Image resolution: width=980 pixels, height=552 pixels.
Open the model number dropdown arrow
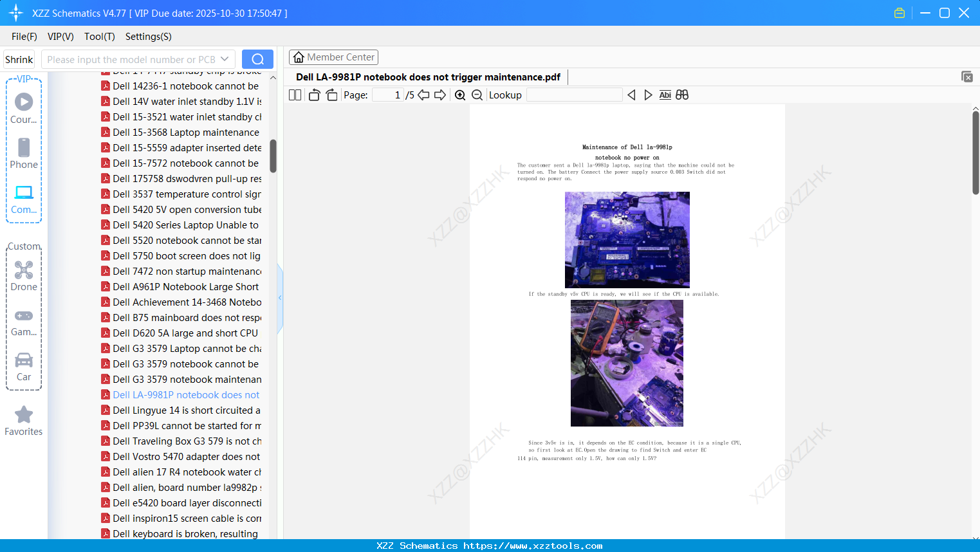pos(225,59)
